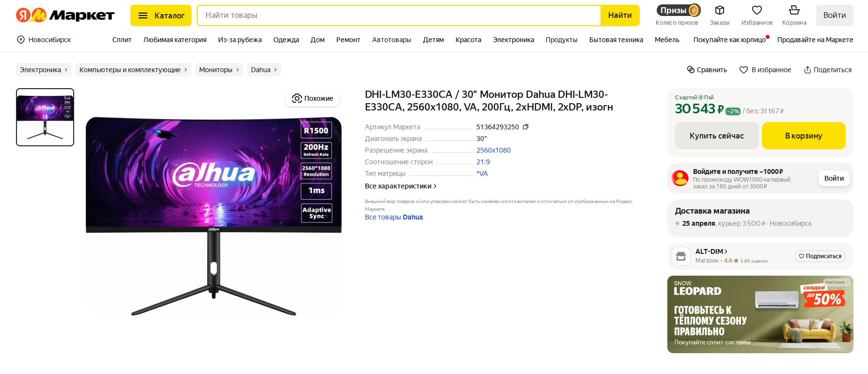Open the ALT-DIM store icon
This screenshot has width=868, height=374.
pos(681,256)
